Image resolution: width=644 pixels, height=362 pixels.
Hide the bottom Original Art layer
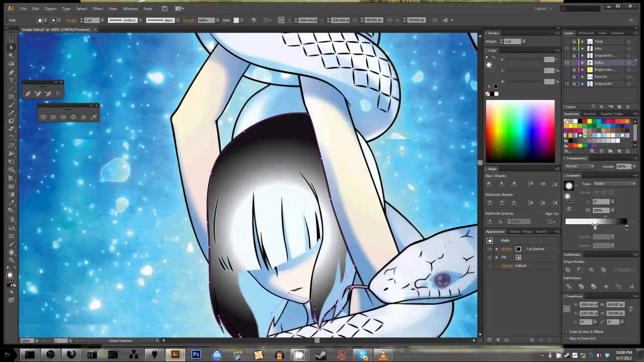[567, 84]
